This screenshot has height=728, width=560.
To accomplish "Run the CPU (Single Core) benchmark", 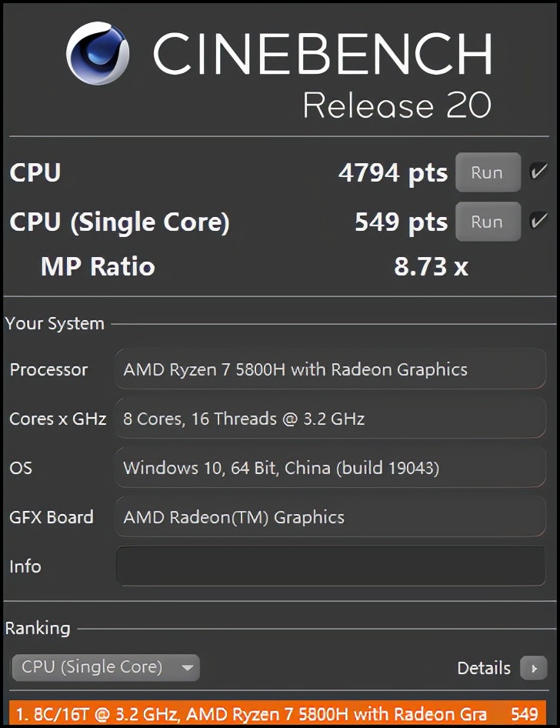I will pyautogui.click(x=487, y=222).
